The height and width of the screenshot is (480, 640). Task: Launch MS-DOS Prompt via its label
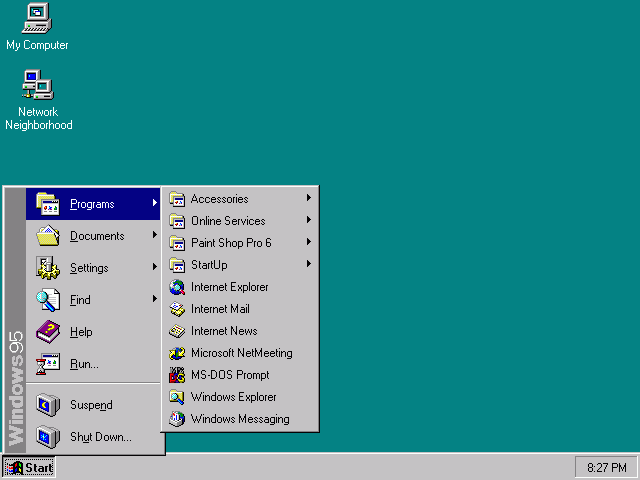pyautogui.click(x=230, y=375)
